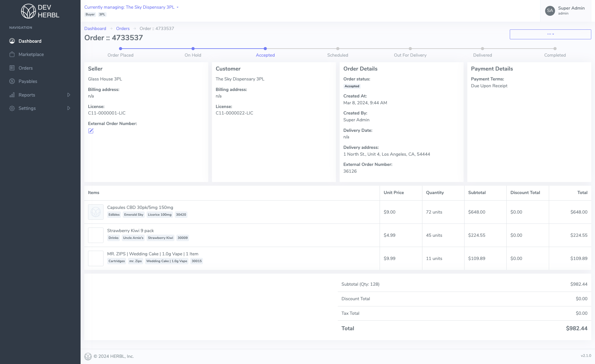Click the mr. Zips brand tag
595x364 pixels.
click(135, 261)
